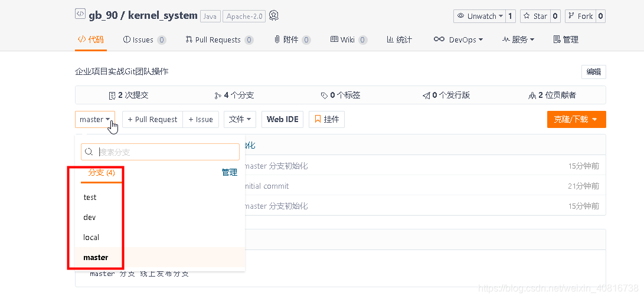This screenshot has width=644, height=299.
Task: Open the Initial commit message link
Action: tap(267, 186)
